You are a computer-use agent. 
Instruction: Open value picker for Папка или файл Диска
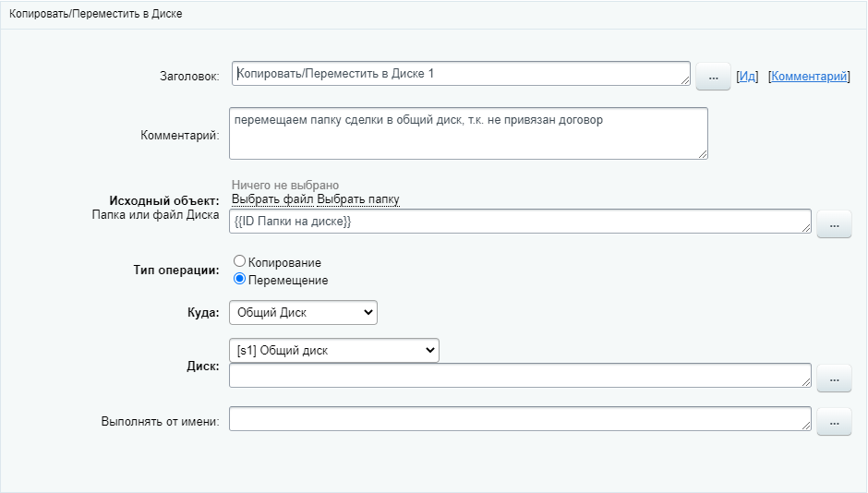834,224
